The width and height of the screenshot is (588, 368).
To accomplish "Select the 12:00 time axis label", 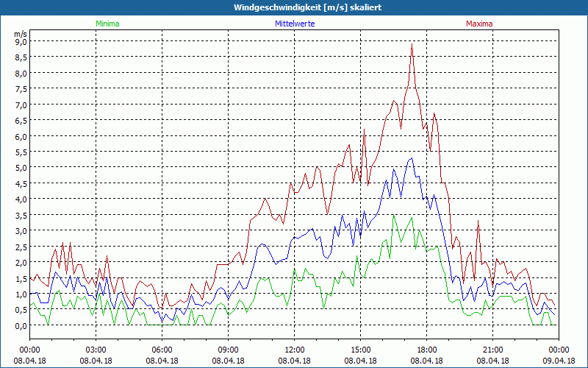I will click(295, 350).
